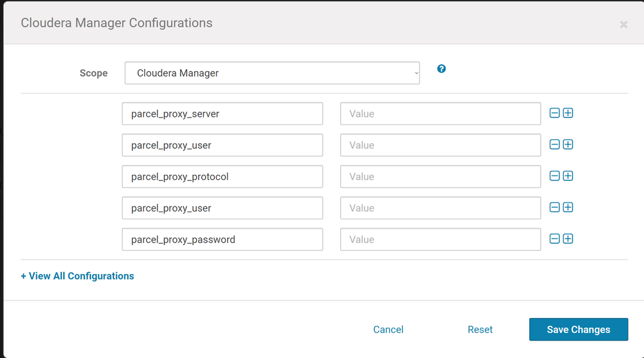The image size is (644, 358).
Task: Add a row after parcel_proxy_server with plus icon
Action: [568, 113]
